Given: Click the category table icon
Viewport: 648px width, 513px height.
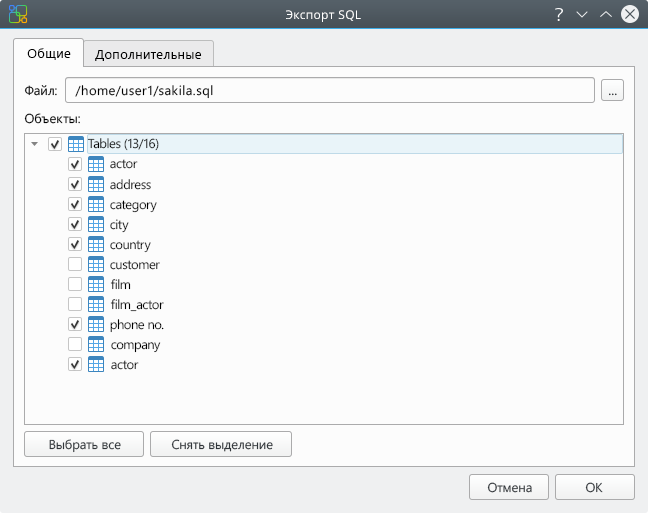Looking at the screenshot, I should (96, 204).
